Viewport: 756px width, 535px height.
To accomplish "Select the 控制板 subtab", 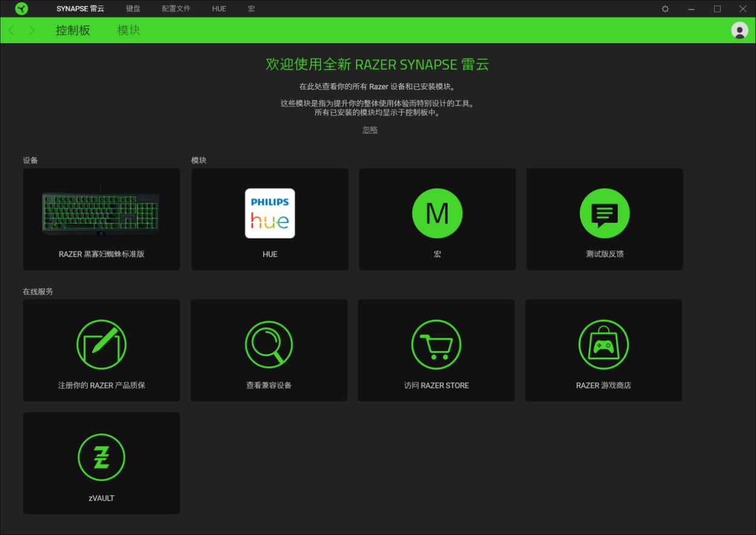I will (x=73, y=30).
